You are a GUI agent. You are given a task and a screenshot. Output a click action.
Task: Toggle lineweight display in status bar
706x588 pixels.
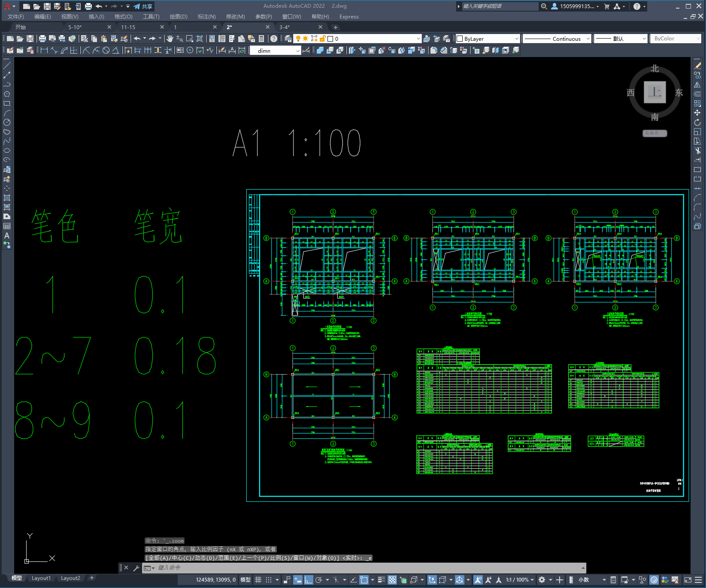click(382, 580)
